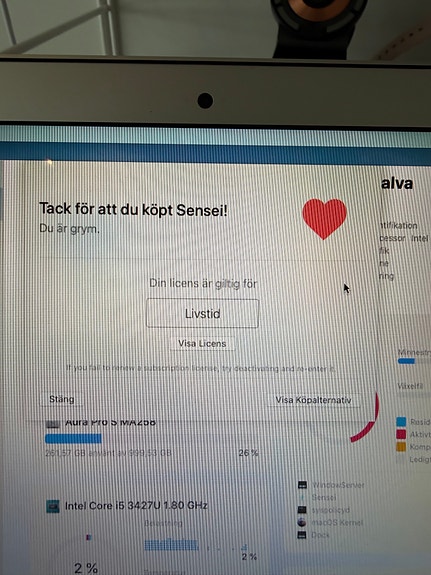This screenshot has height=575, width=431.
Task: Select the syspolicyd process icon
Action: (x=302, y=510)
